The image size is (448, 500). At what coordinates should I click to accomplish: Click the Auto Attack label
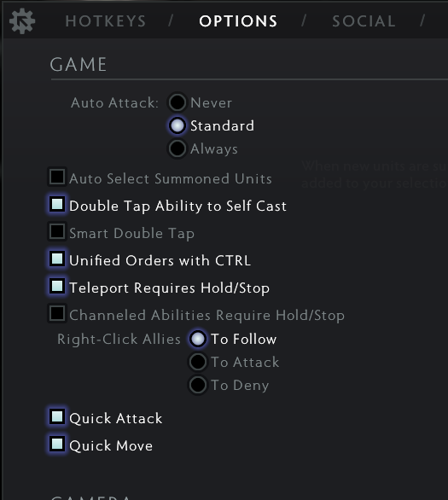click(x=115, y=103)
